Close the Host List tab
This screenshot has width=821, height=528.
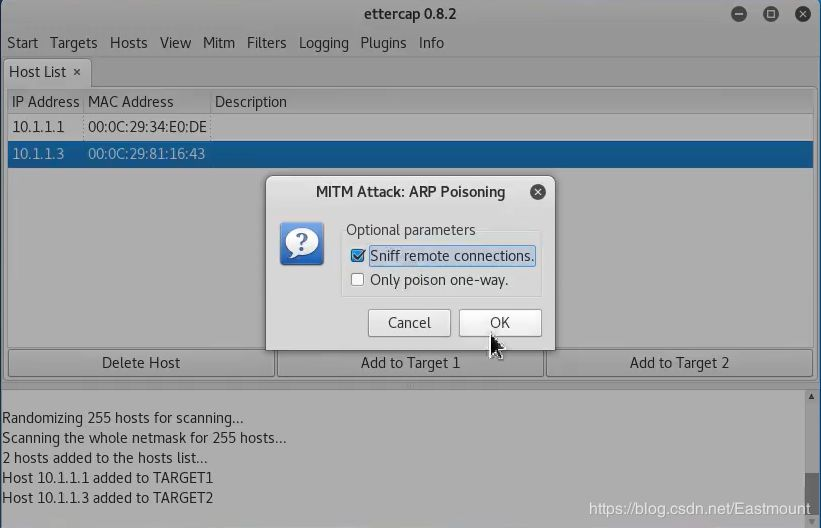77,72
